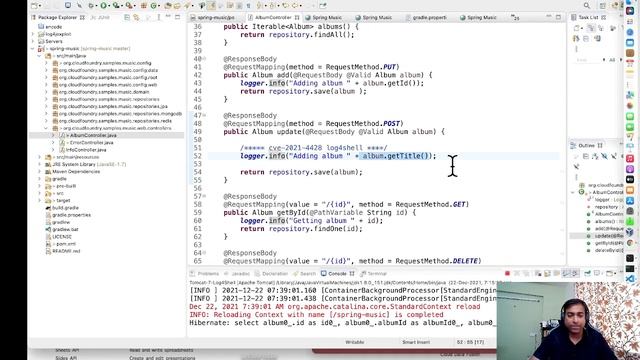Click the Open Console icon in Console toolbar
Image resolution: width=640 pixels, height=360 pixels.
click(611, 273)
